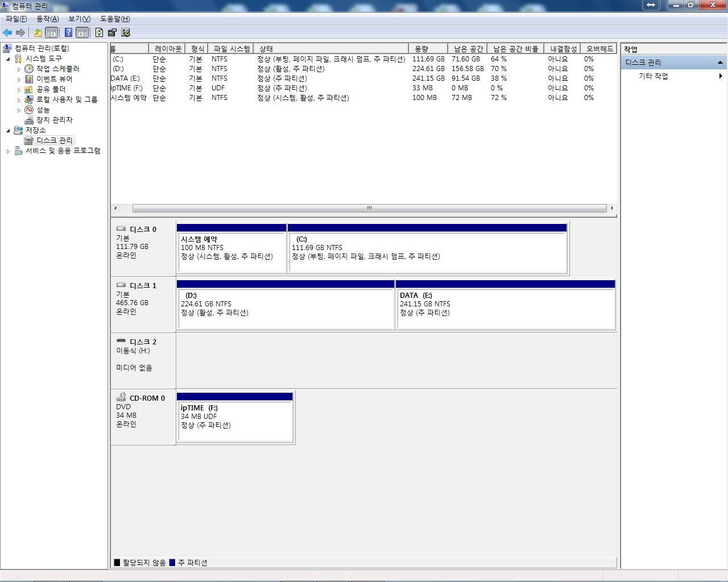Toggle the console tree pane button
Image resolution: width=728 pixels, height=582 pixels.
(x=52, y=33)
